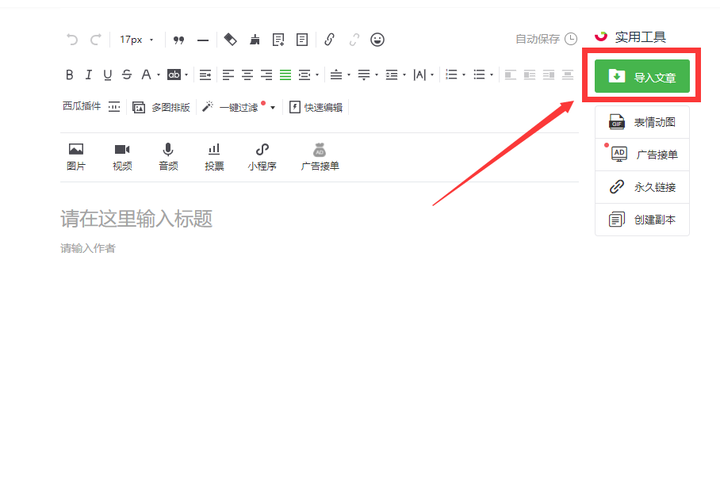720x501 pixels.
Task: Click the grayed image float-right icon
Action: (x=548, y=75)
